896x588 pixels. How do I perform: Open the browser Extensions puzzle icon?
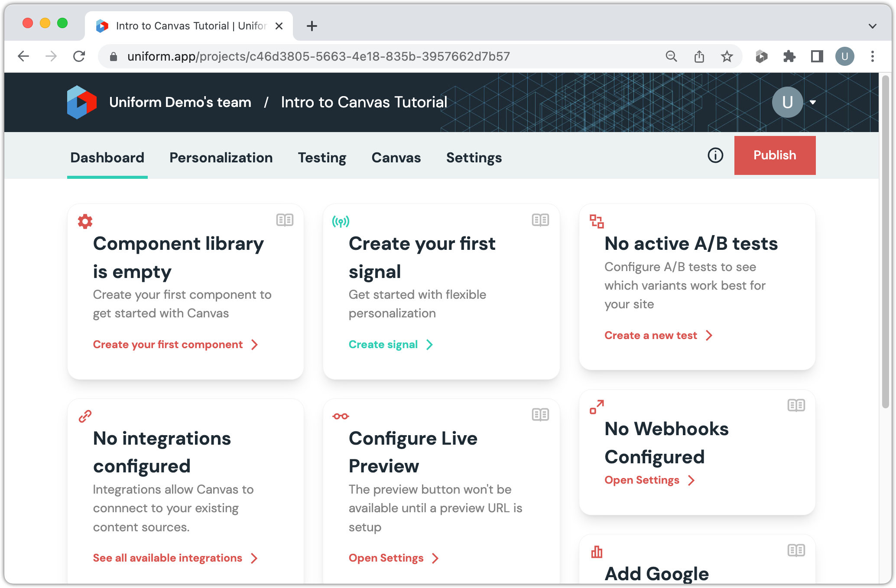(789, 56)
